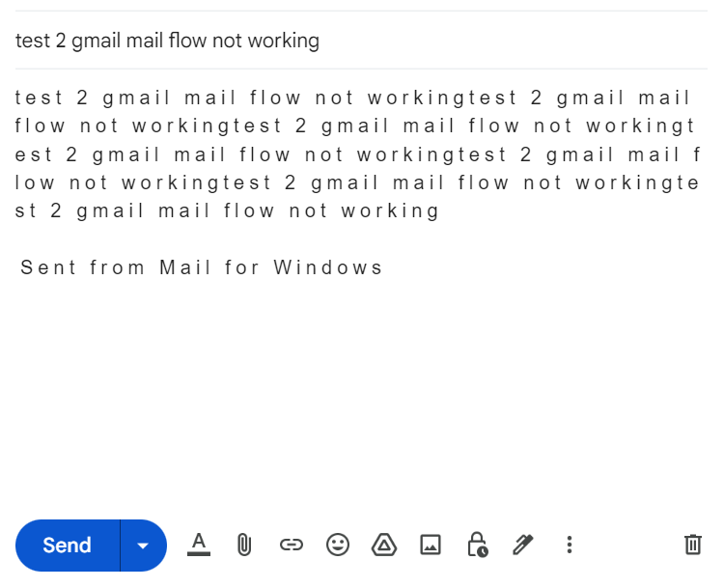Attach files with the paperclip icon
The height and width of the screenshot is (588, 724).
click(x=244, y=545)
